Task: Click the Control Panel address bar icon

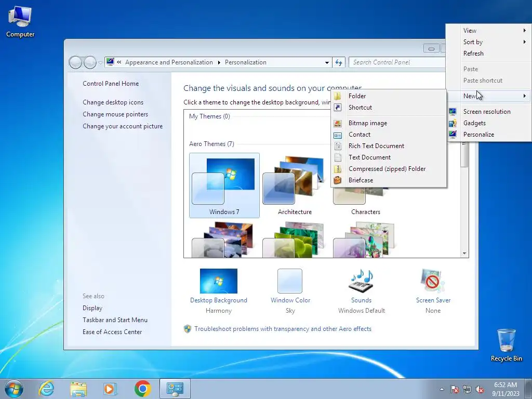Action: pyautogui.click(x=110, y=62)
